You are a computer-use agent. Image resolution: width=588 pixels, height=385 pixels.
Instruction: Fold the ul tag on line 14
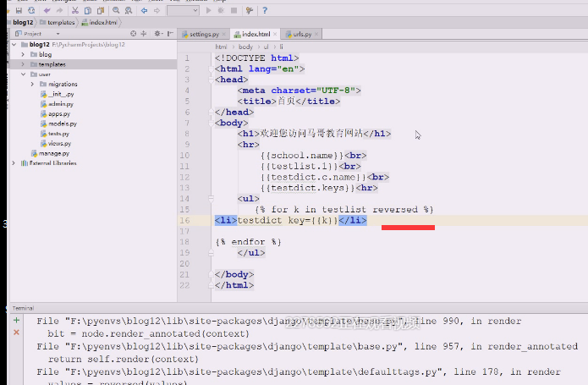coord(212,199)
